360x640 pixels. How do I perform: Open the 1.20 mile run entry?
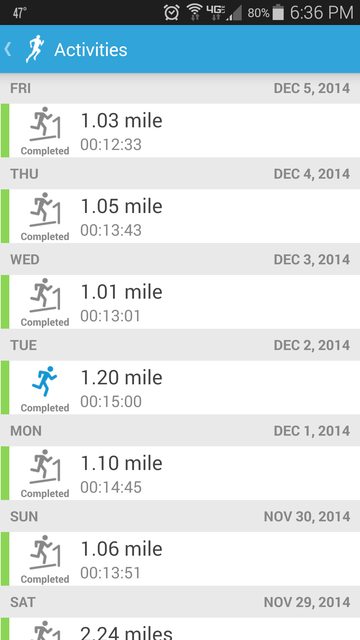pos(180,387)
